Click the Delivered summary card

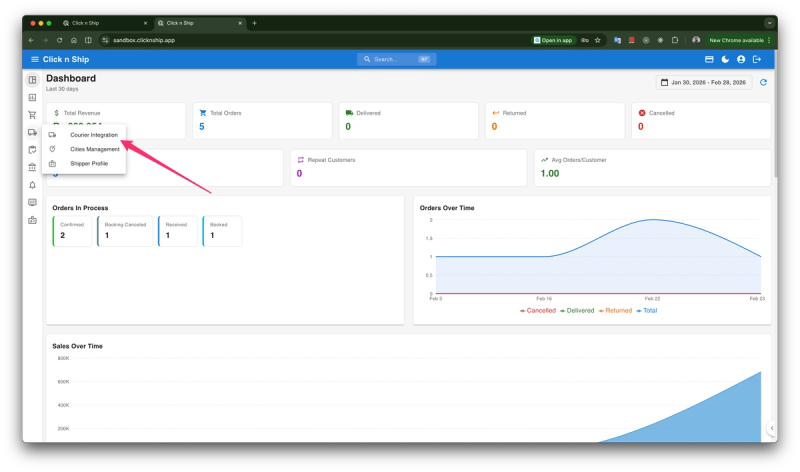coord(409,120)
